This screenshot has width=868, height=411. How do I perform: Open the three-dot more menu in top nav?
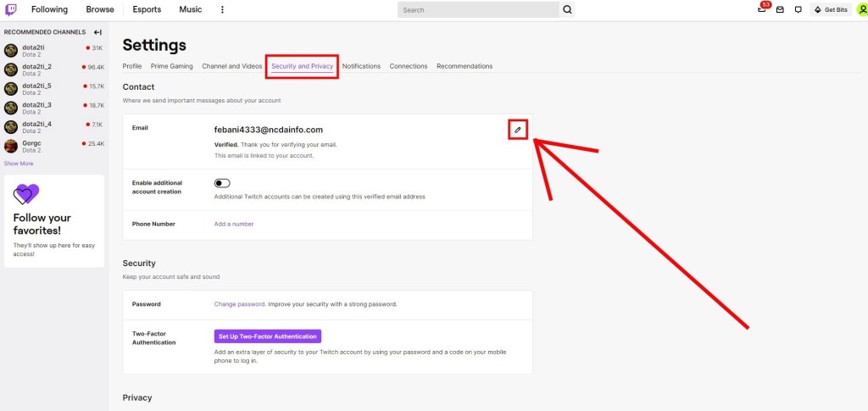[x=223, y=10]
